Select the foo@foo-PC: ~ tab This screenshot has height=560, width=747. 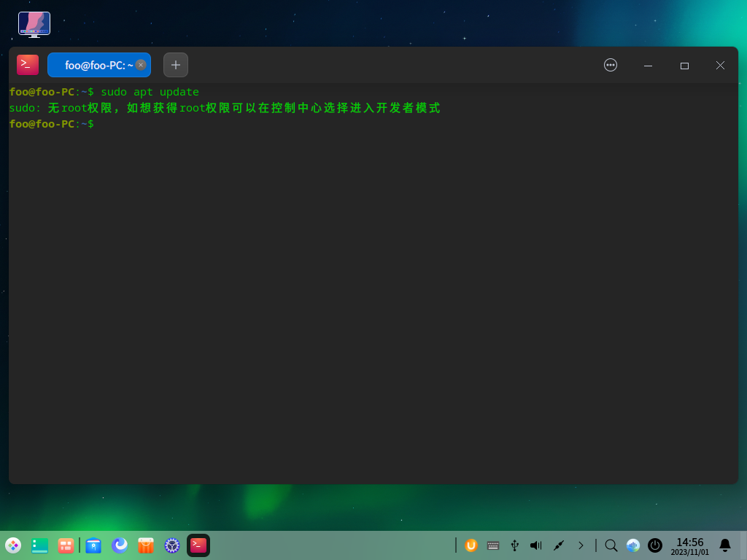95,65
